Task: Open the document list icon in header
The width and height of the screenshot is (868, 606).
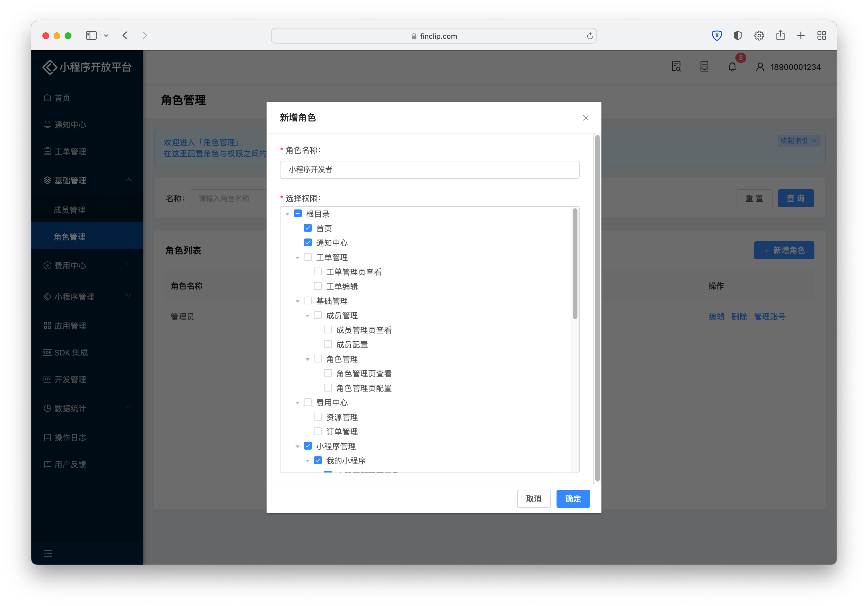Action: coord(704,67)
